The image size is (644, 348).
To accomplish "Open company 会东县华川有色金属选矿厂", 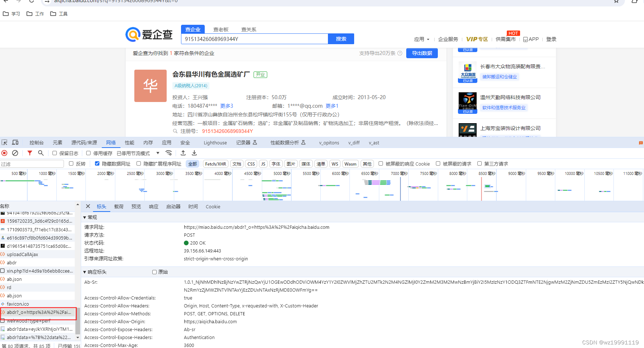I will 211,74.
